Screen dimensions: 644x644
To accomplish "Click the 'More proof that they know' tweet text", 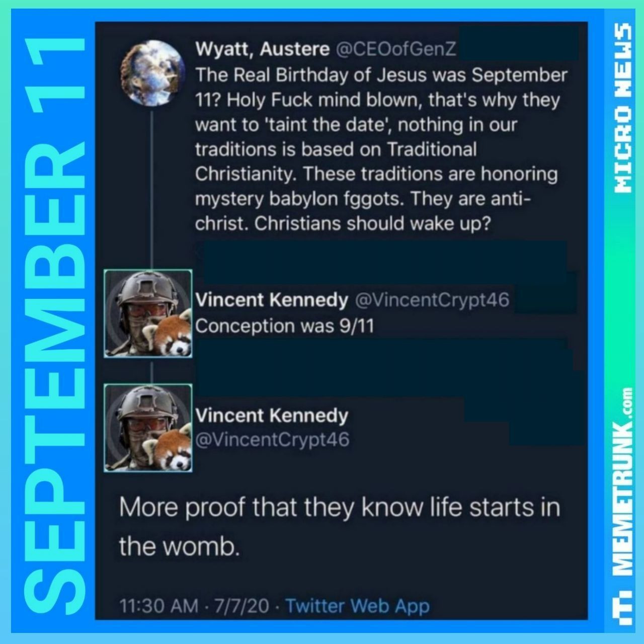I will point(340,526).
